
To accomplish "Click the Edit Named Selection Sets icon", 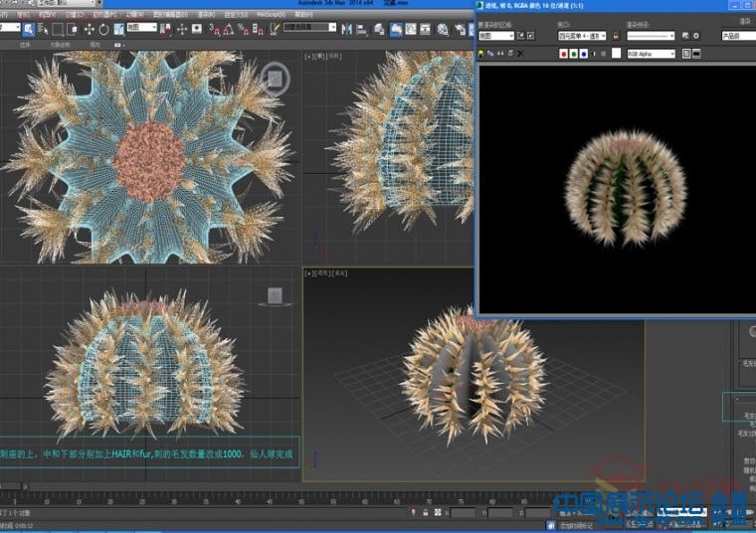I will click(x=275, y=30).
